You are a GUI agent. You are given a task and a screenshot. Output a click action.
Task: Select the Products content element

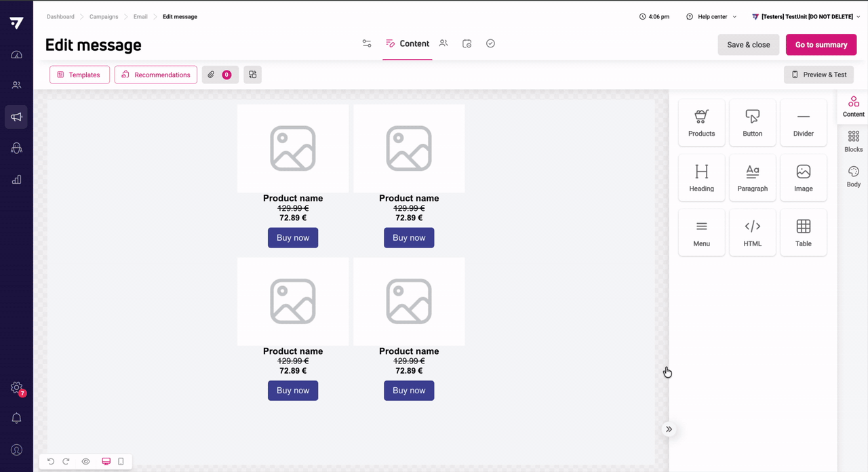tap(701, 123)
